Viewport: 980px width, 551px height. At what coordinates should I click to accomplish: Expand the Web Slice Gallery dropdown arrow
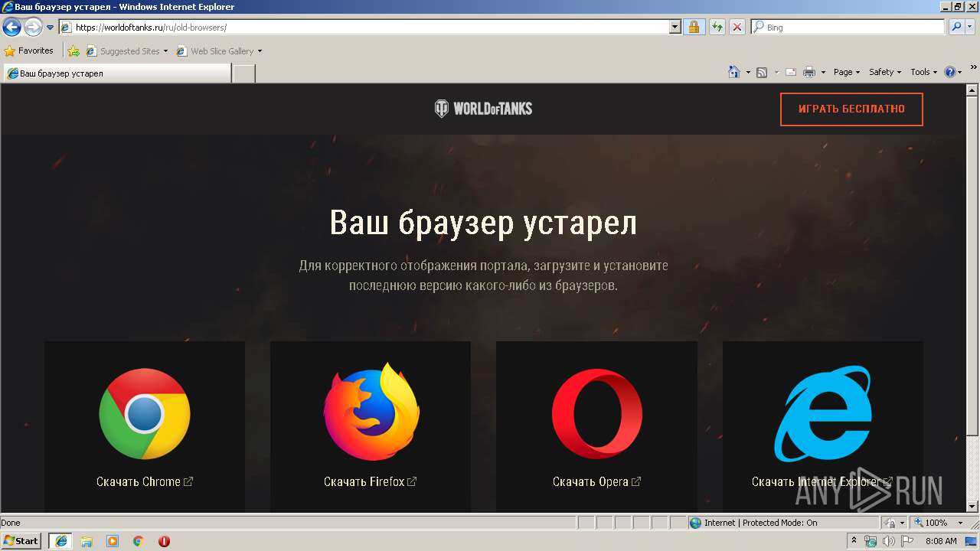pos(260,51)
